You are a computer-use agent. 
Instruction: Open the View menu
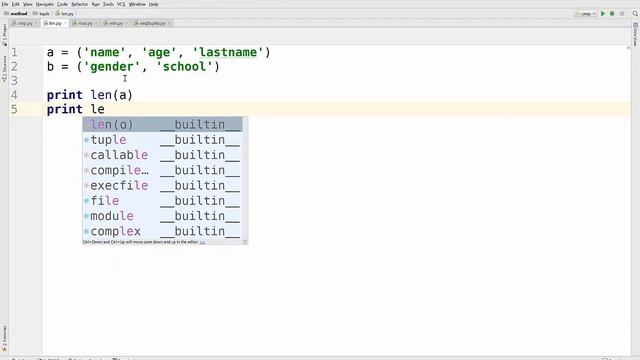(27, 4)
